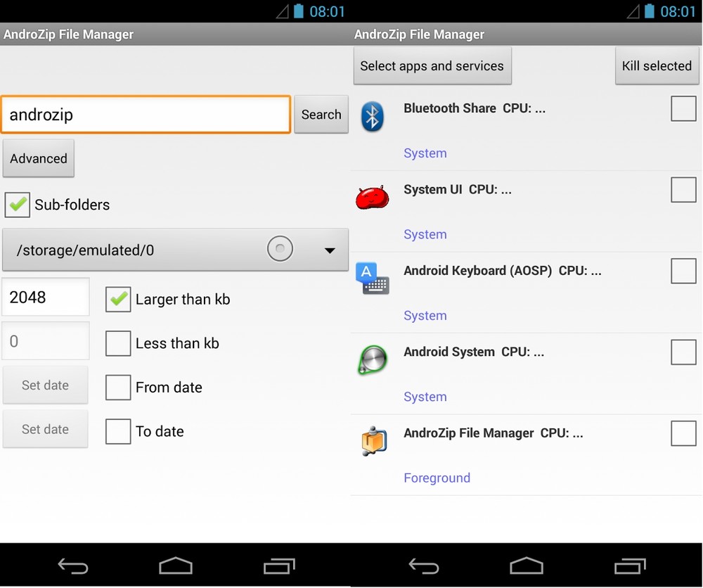This screenshot has width=703, height=588.
Task: Click the dropdown arrow of storage selector
Action: [330, 250]
